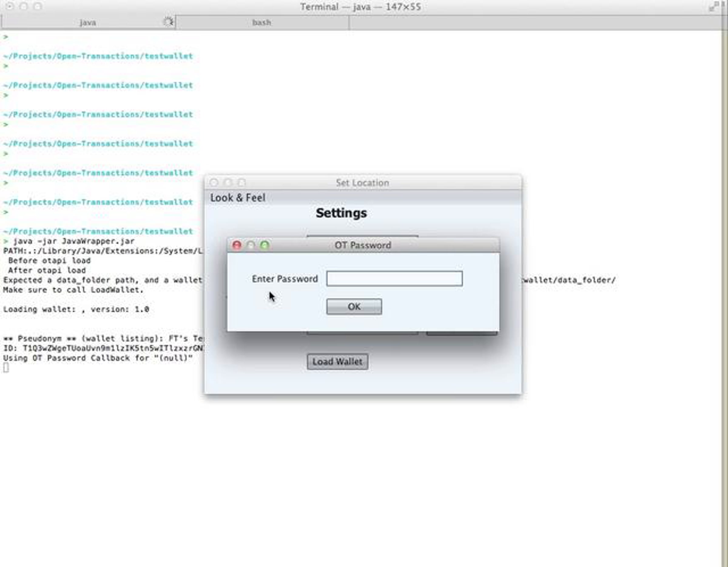This screenshot has width=728, height=567.
Task: Click the Set Location window title bar
Action: coord(363,182)
